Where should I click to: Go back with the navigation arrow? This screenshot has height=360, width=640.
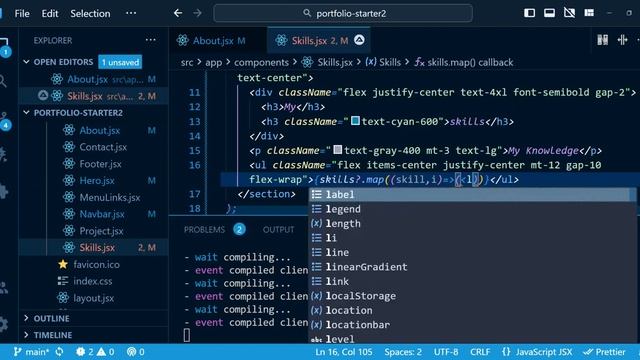tap(178, 13)
